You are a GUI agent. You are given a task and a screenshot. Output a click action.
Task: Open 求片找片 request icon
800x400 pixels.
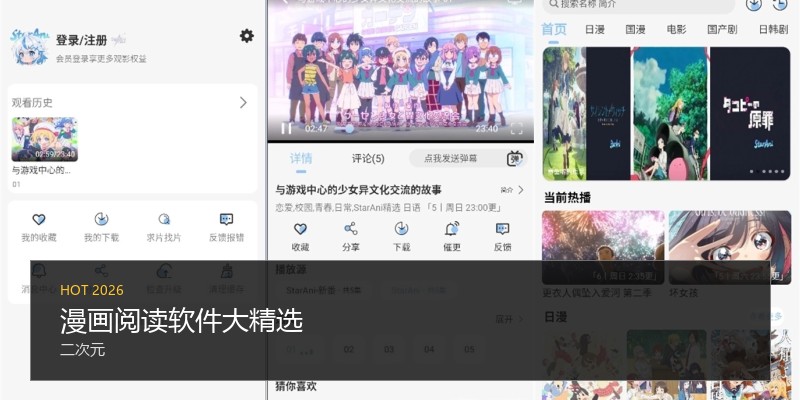coord(164,219)
